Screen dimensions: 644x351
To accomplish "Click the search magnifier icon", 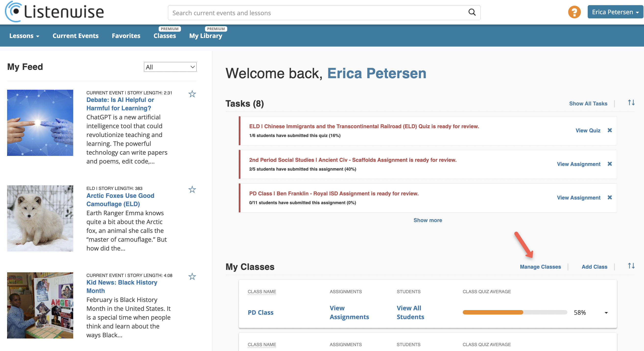I will pyautogui.click(x=472, y=12).
